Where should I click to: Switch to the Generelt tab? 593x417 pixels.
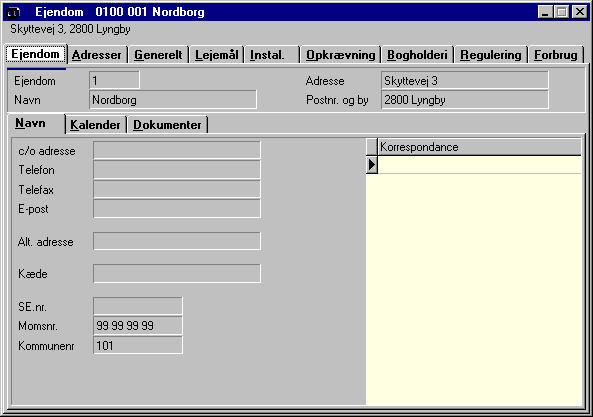tap(158, 55)
